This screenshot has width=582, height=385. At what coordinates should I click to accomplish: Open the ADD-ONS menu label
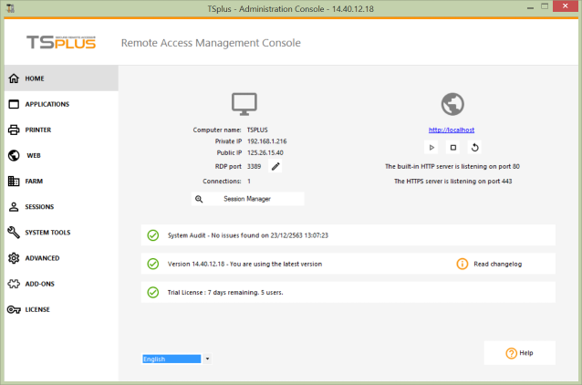click(40, 284)
